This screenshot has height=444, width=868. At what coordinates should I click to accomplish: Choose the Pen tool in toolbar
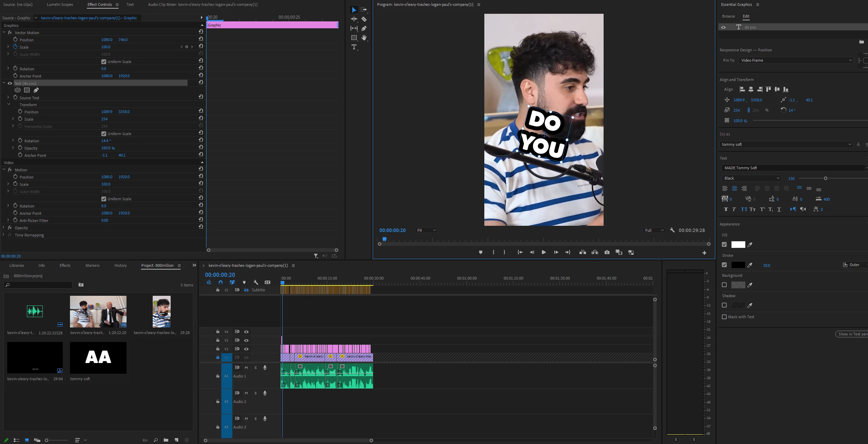[364, 29]
